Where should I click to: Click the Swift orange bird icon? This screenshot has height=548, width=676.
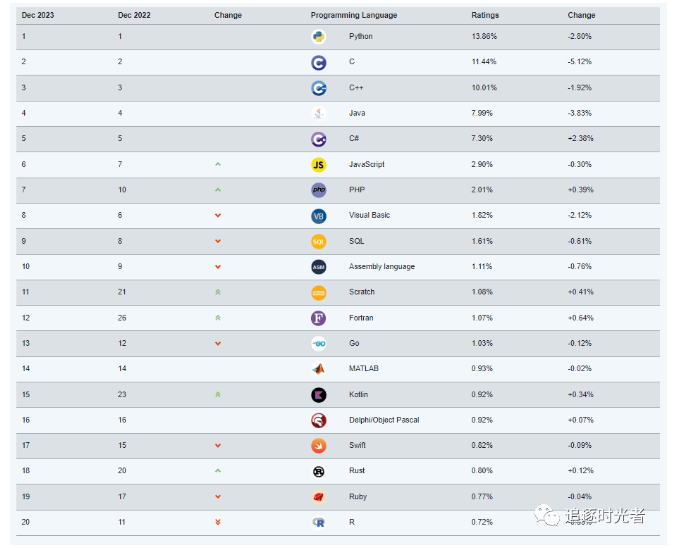(x=318, y=446)
